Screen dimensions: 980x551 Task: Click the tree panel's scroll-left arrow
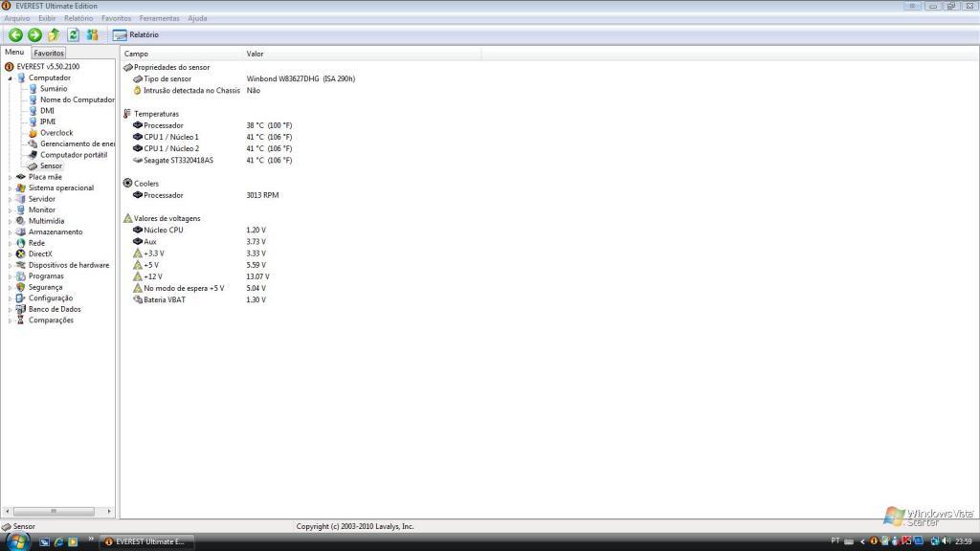click(7, 511)
